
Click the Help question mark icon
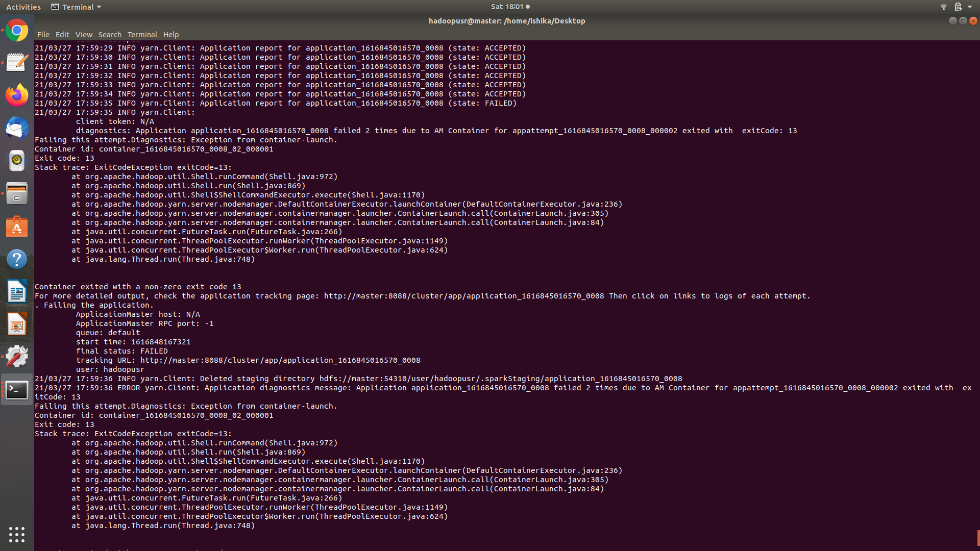(x=17, y=259)
